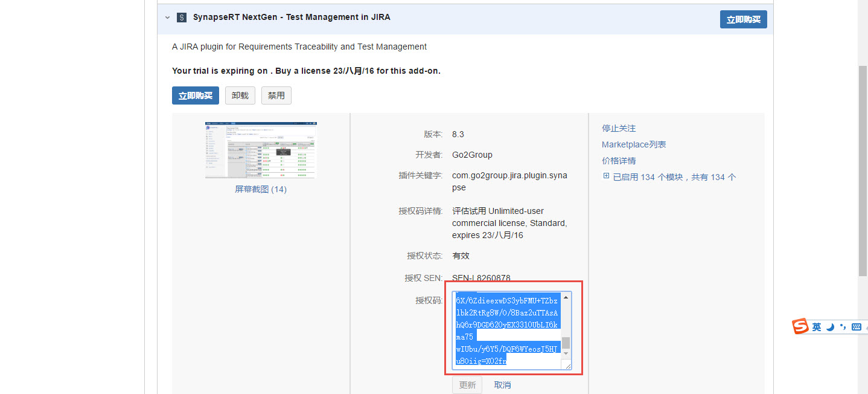
Task: Toggle the 英 language mode in IME bar
Action: pyautogui.click(x=817, y=327)
